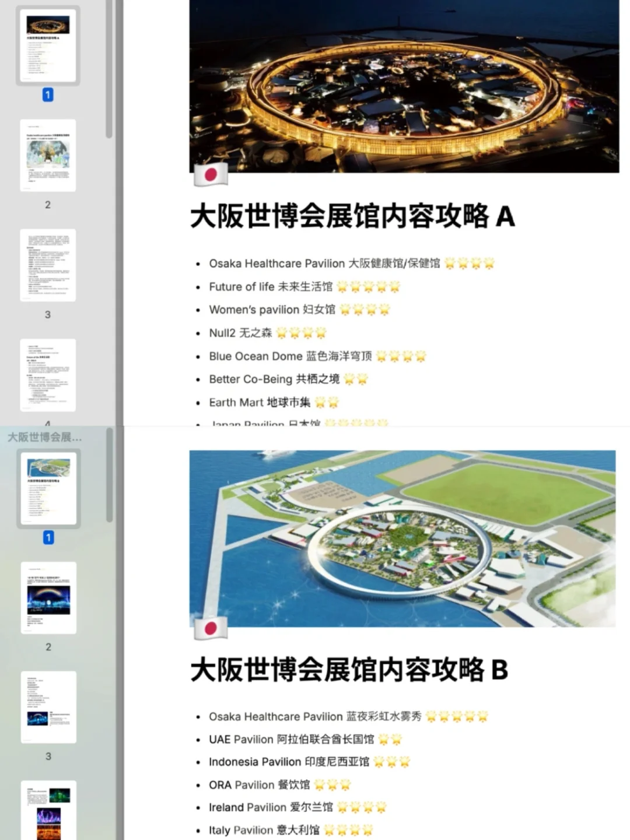630x840 pixels.
Task: Click star rating next to 大阪健康馆/保健馆
Action: (x=470, y=264)
